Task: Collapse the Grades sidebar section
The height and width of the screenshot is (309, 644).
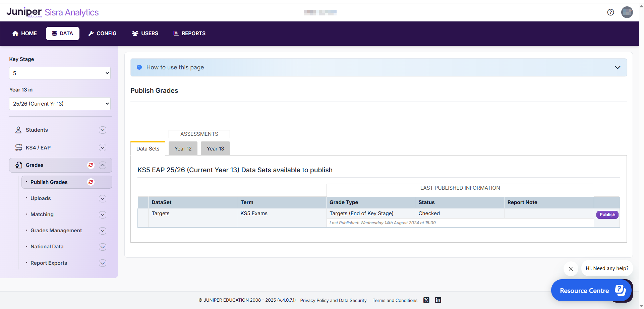Action: pyautogui.click(x=103, y=165)
